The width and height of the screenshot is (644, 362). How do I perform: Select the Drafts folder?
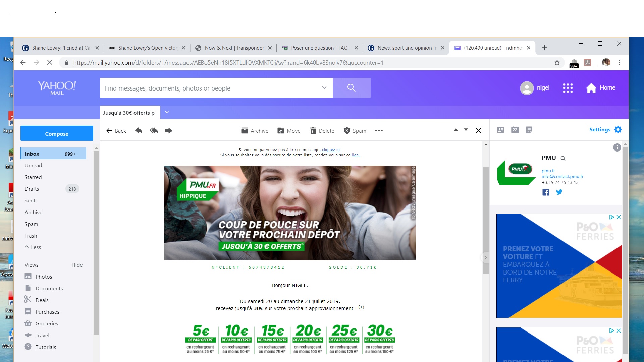(32, 189)
